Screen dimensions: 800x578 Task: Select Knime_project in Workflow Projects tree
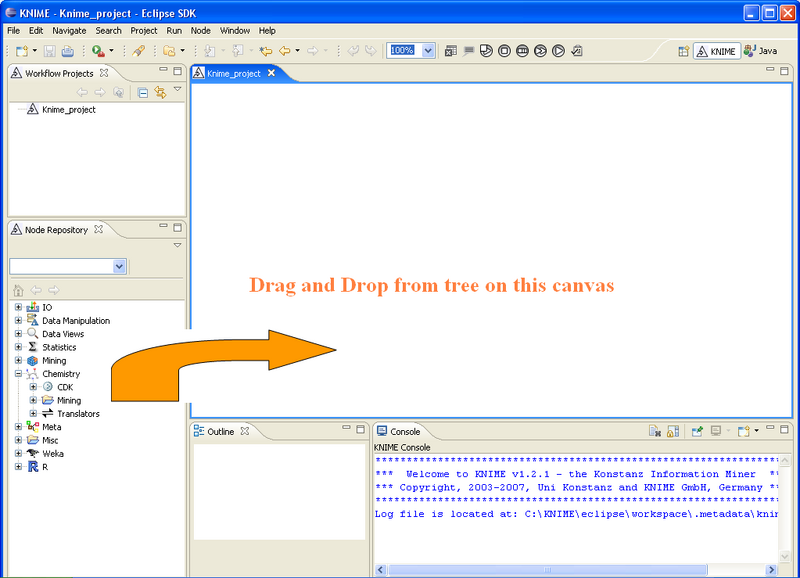point(68,109)
